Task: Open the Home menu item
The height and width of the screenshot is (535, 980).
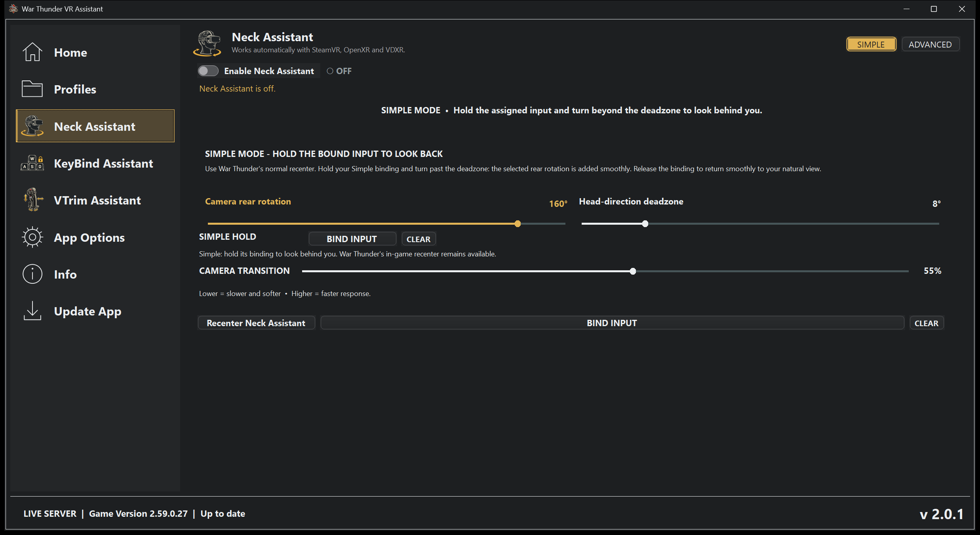Action: (x=95, y=52)
